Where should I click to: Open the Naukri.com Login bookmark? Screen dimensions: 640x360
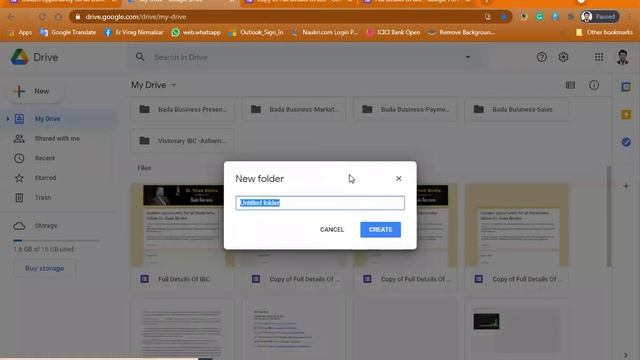(x=325, y=32)
